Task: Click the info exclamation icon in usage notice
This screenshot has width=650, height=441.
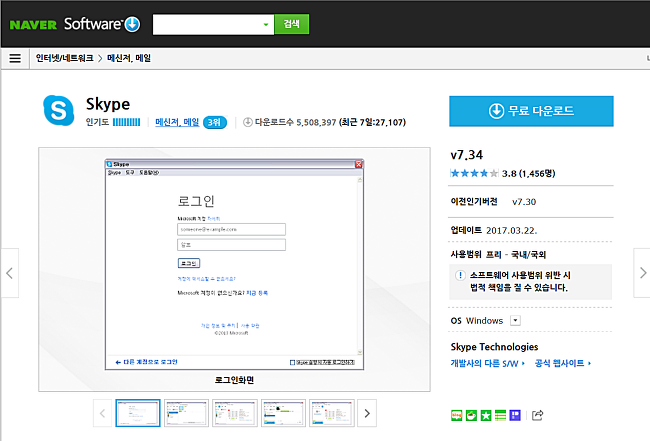Action: tap(460, 275)
